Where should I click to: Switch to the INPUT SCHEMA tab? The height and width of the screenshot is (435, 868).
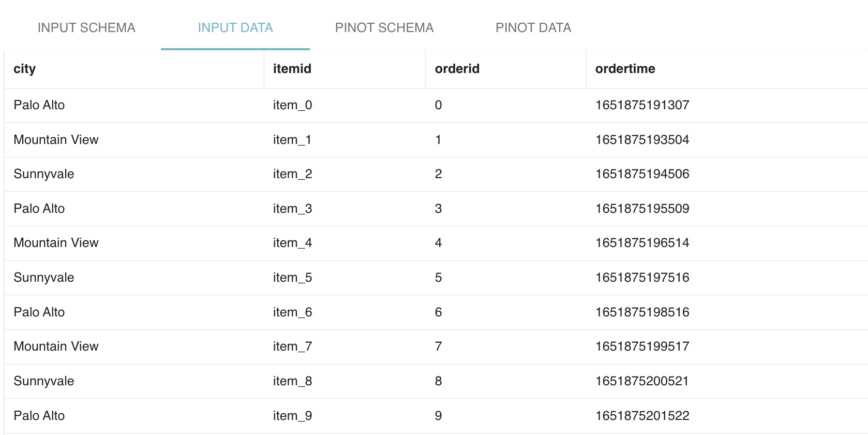tap(86, 27)
